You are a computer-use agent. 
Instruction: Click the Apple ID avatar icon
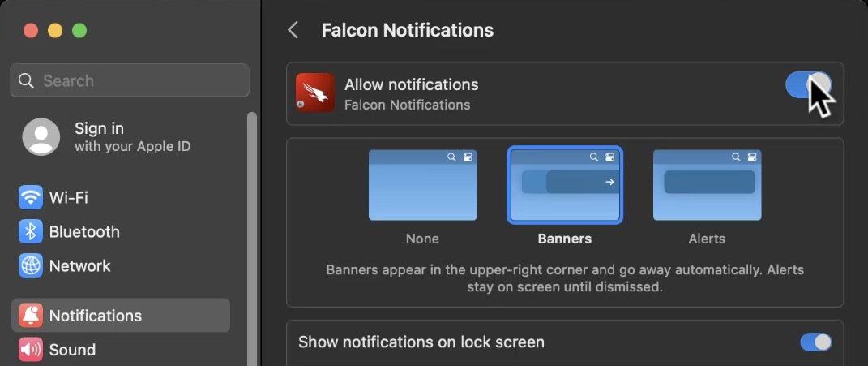tap(41, 137)
